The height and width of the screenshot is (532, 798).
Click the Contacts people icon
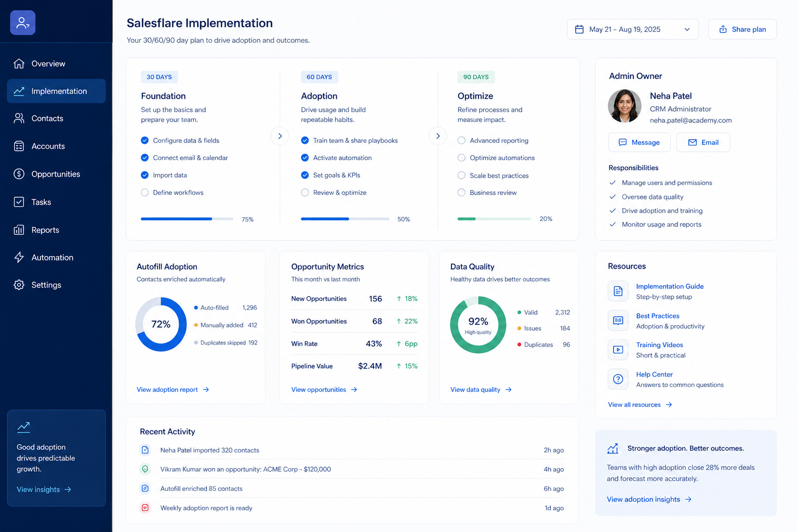tap(19, 118)
